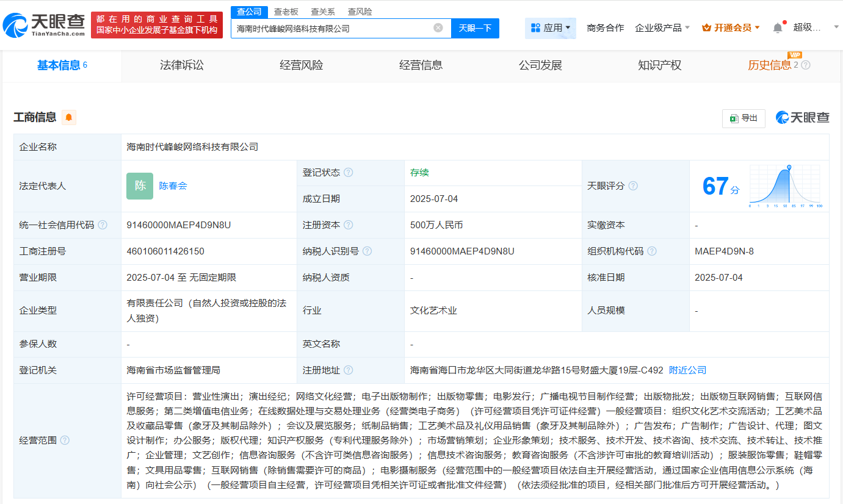Click the help icon next to 登记状态
This screenshot has width=843, height=504.
348,173
